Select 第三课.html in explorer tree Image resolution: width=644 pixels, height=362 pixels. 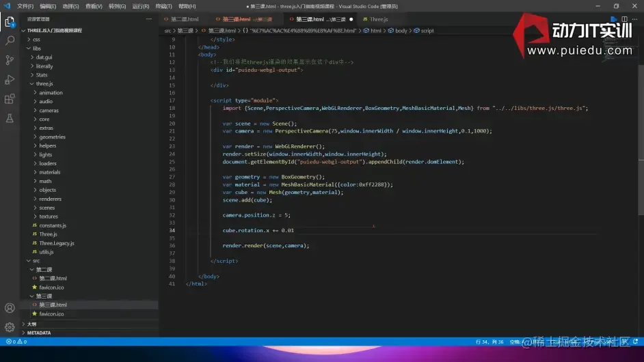53,305
